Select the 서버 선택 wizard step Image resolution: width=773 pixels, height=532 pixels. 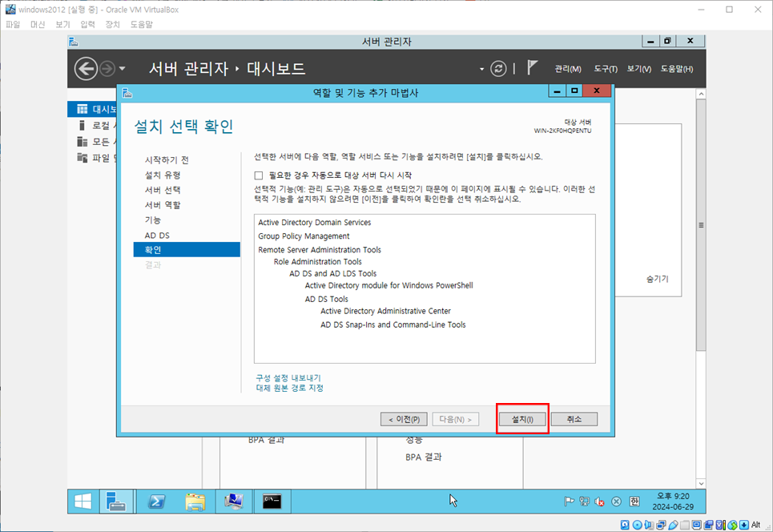tap(163, 190)
